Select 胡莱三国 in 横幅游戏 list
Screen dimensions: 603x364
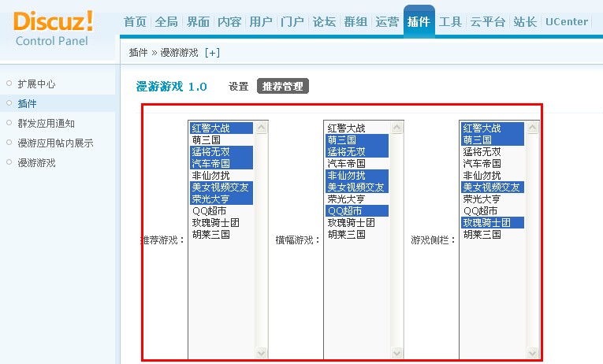tap(357, 235)
